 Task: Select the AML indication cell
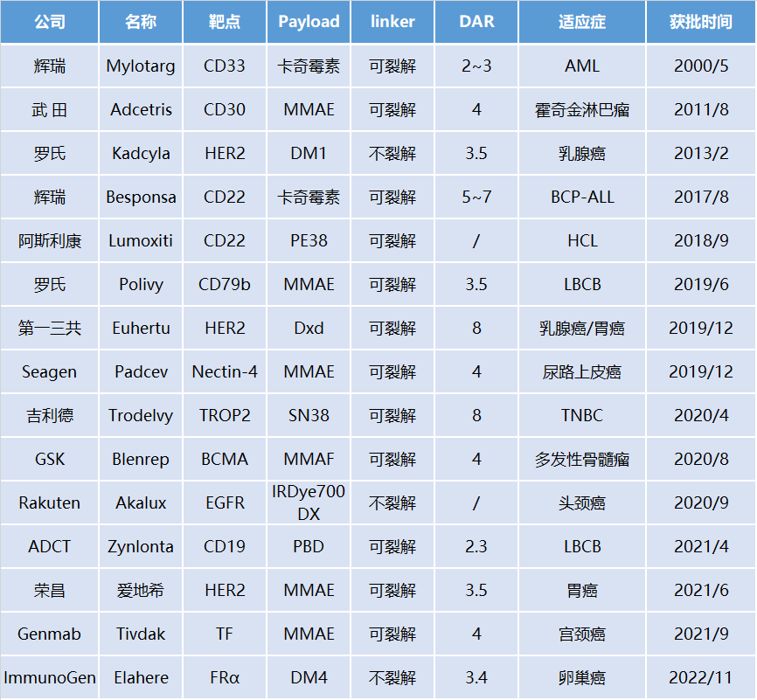click(x=582, y=66)
